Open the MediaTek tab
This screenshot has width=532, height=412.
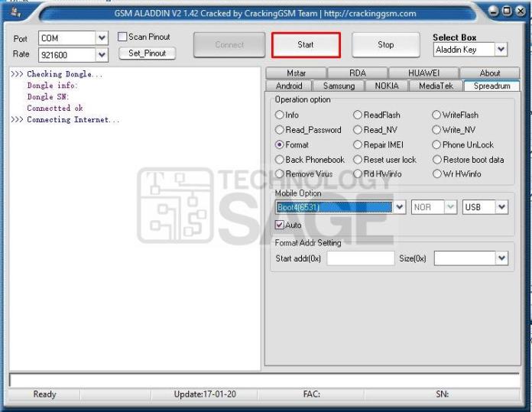tap(436, 86)
